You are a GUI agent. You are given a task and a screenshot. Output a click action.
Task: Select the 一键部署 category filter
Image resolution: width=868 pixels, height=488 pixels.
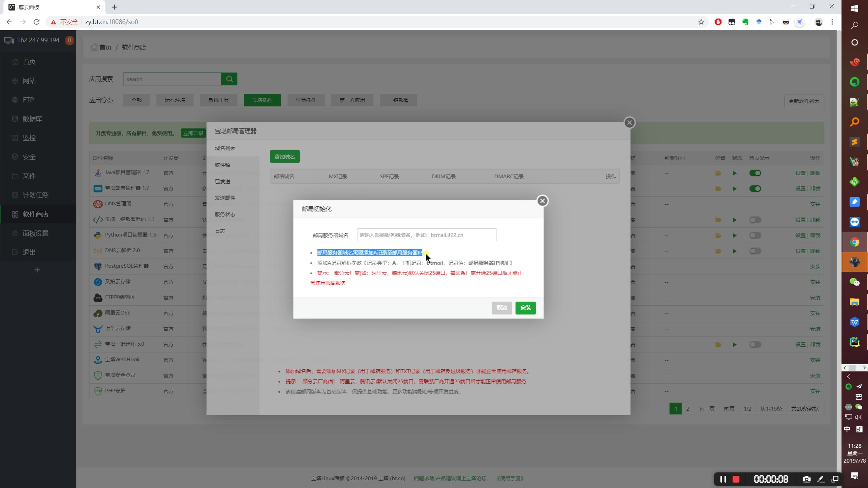pyautogui.click(x=398, y=100)
